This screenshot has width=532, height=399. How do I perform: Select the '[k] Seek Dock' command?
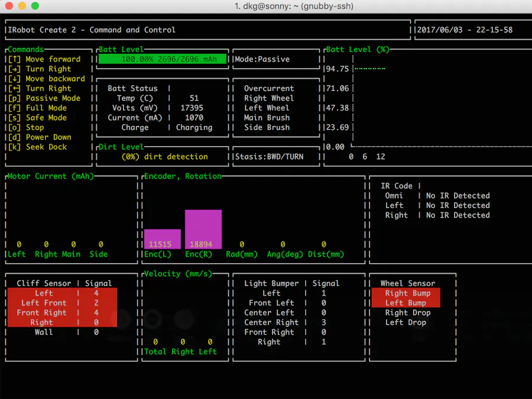click(x=38, y=147)
